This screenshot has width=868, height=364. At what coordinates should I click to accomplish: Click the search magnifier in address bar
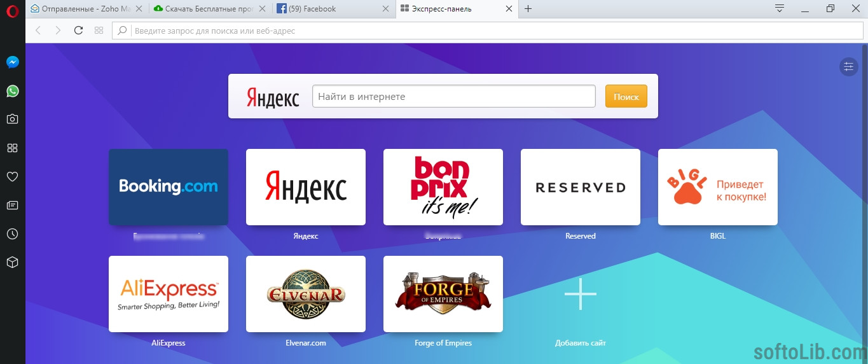click(123, 31)
